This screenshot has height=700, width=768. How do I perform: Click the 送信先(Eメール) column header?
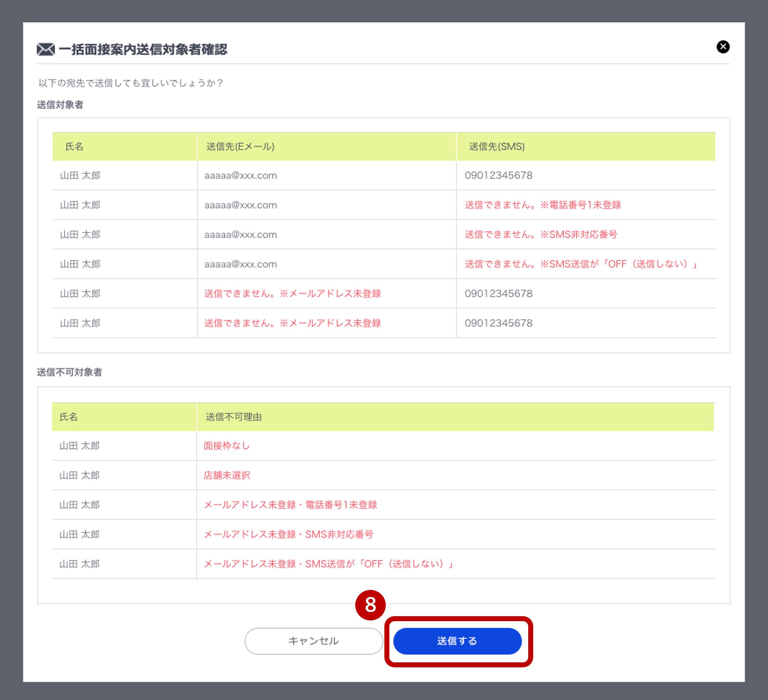(x=240, y=147)
